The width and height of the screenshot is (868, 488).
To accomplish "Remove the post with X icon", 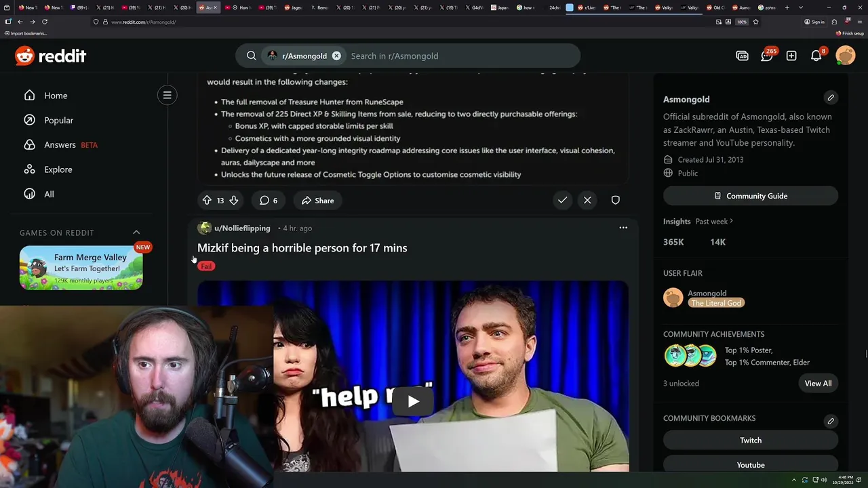I will pos(587,200).
